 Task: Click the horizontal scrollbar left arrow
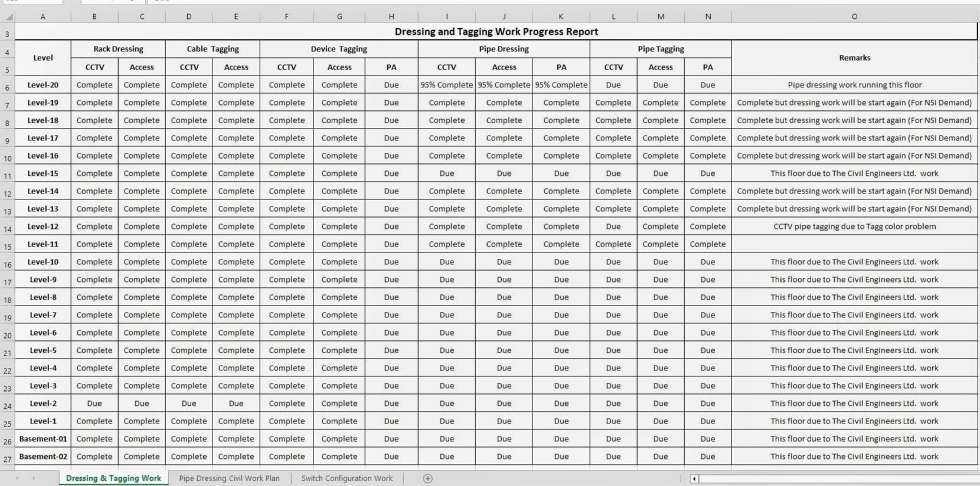694,479
